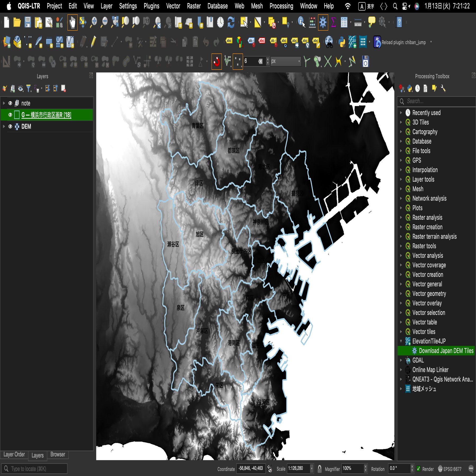Add a new group in Layers panel
Viewport: 476px width, 476px height.
[x=12, y=88]
